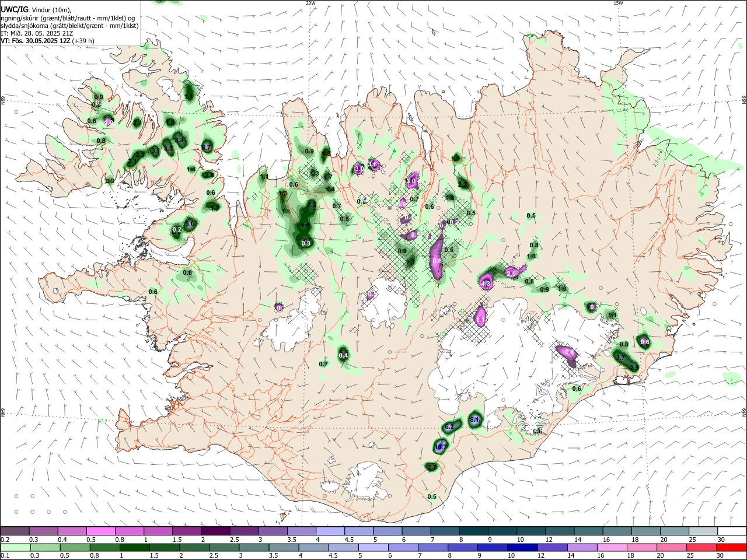Image resolution: width=747 pixels, height=560 pixels.
Task: Pick lower-scale red swatch between 25 and 30
Action: click(701, 547)
